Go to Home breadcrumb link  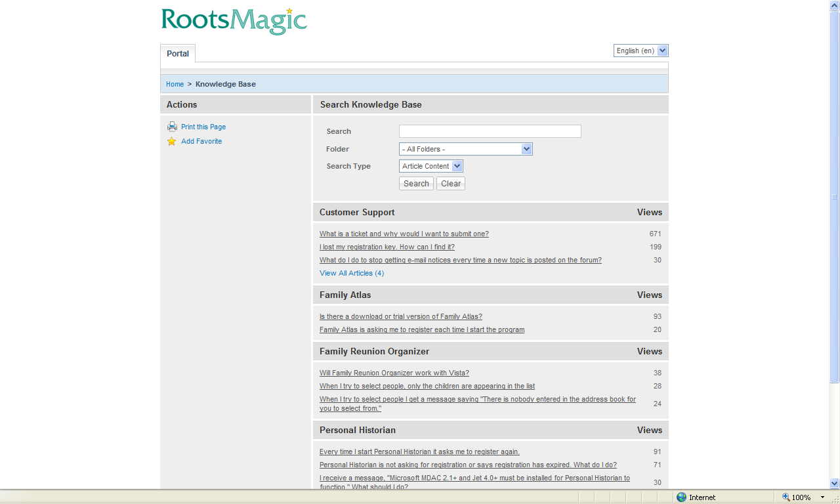point(175,84)
